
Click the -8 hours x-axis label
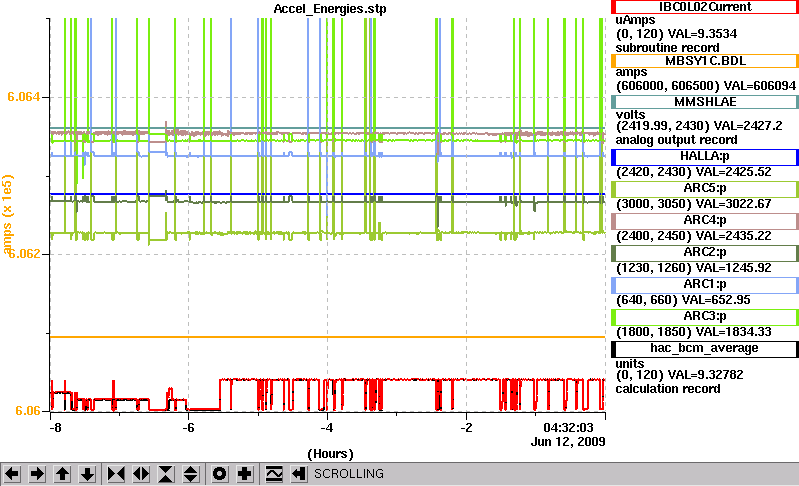[55, 427]
